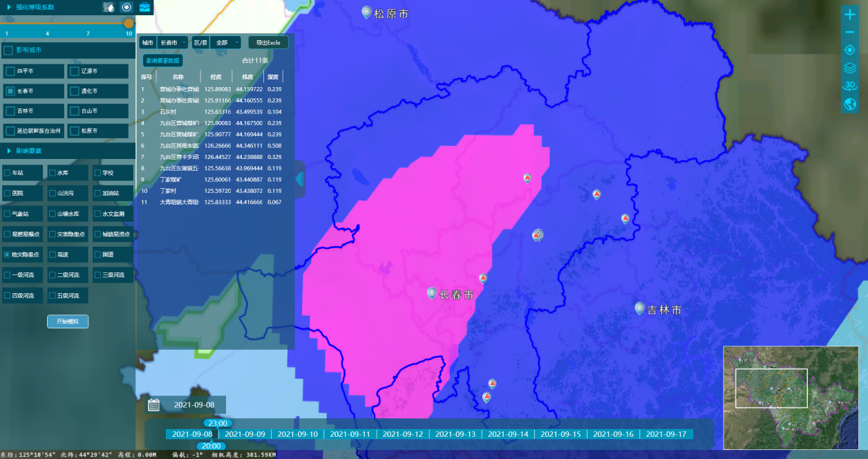Click the orange slider handle at 10
The height and width of the screenshot is (459, 868).
point(129,24)
